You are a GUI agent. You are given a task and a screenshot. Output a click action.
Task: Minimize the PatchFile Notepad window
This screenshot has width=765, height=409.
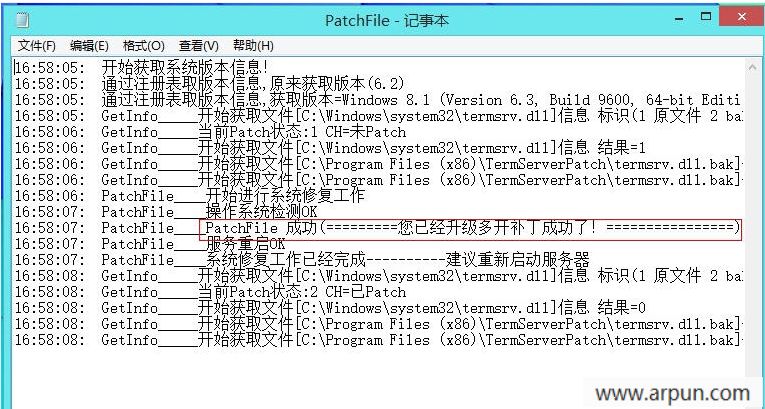point(679,19)
